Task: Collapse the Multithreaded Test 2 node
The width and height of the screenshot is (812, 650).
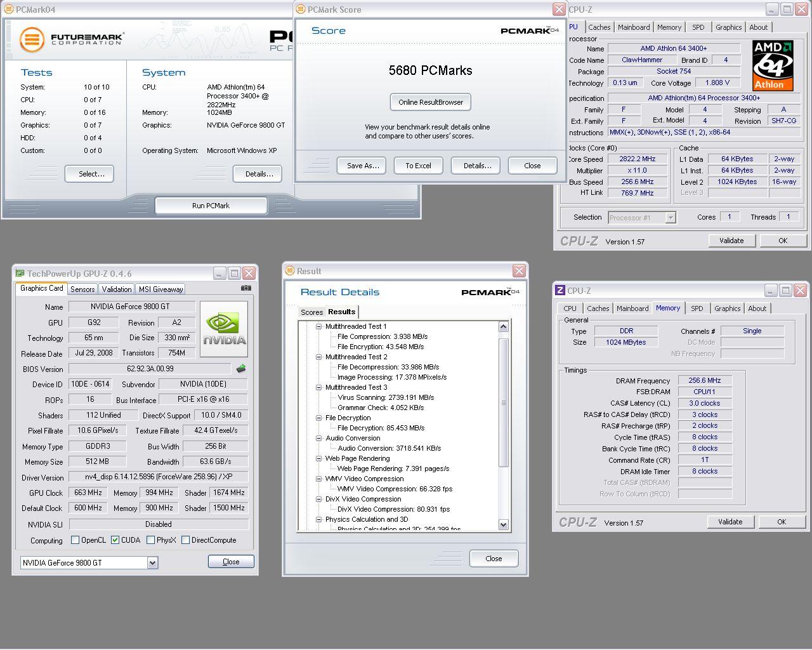Action: coord(319,357)
